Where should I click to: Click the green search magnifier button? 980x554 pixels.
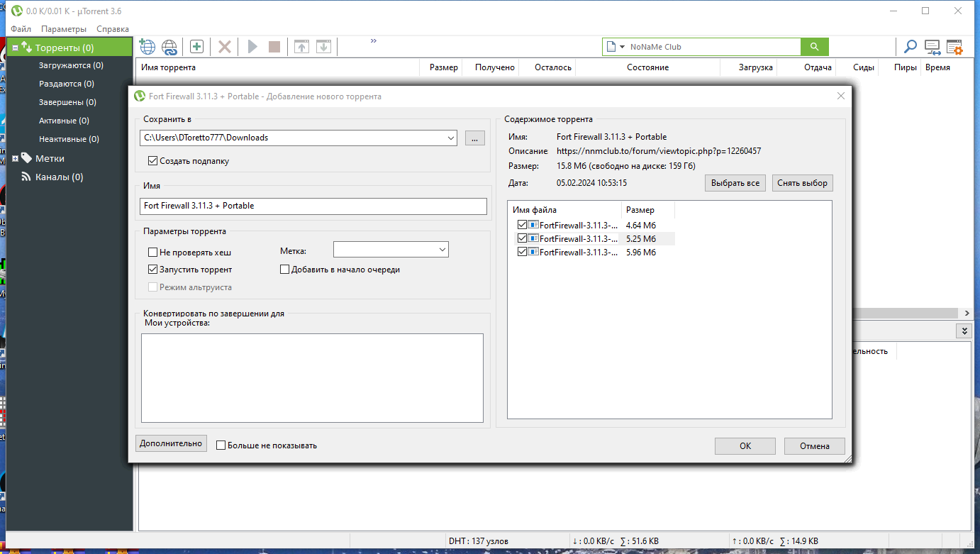815,47
